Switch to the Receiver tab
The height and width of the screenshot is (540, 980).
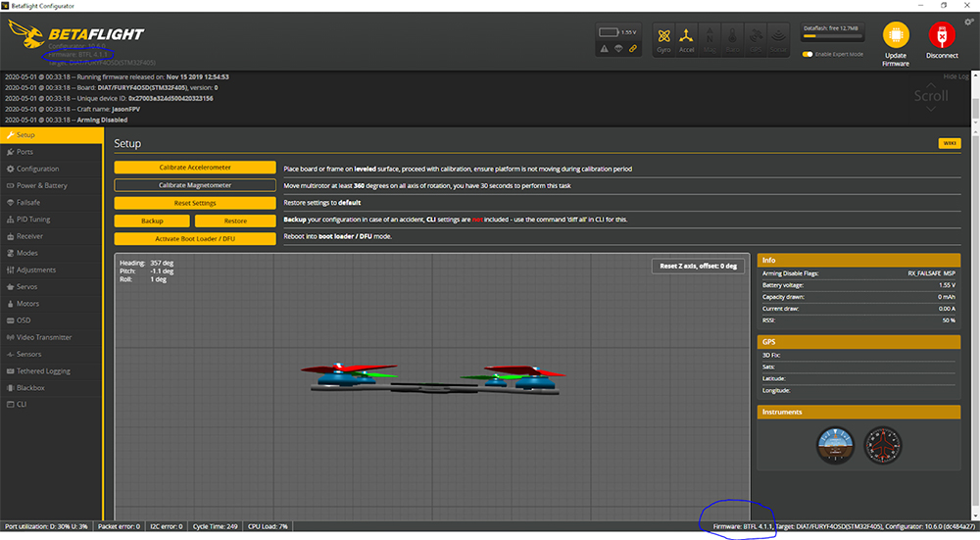[x=52, y=236]
